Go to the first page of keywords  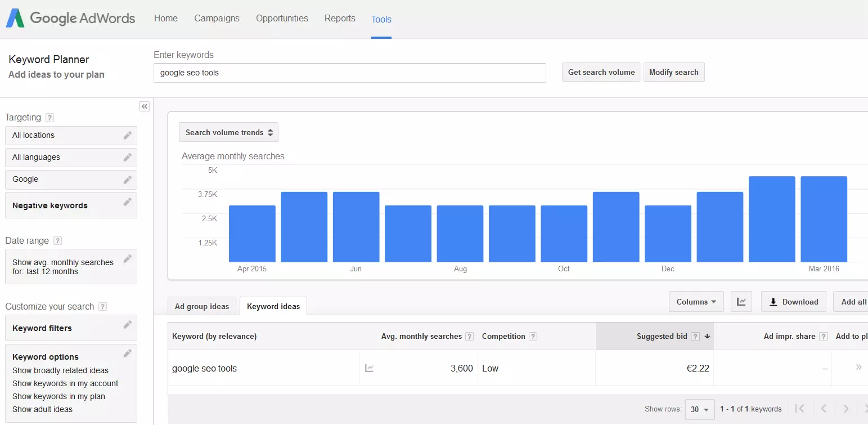click(x=800, y=409)
